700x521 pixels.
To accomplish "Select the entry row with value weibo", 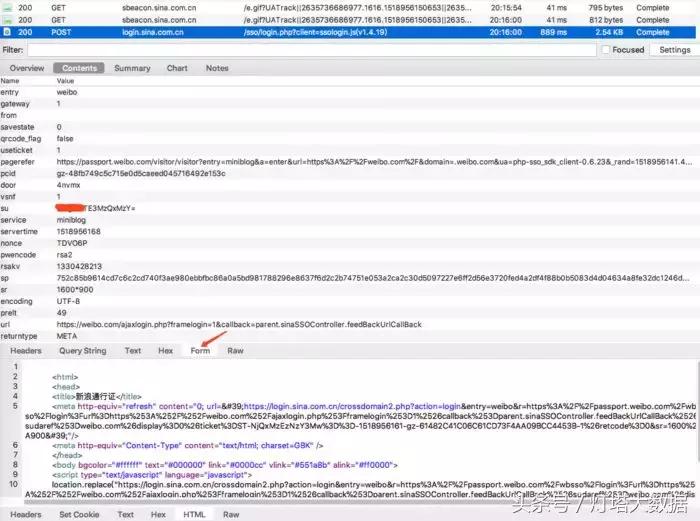I will [348, 92].
